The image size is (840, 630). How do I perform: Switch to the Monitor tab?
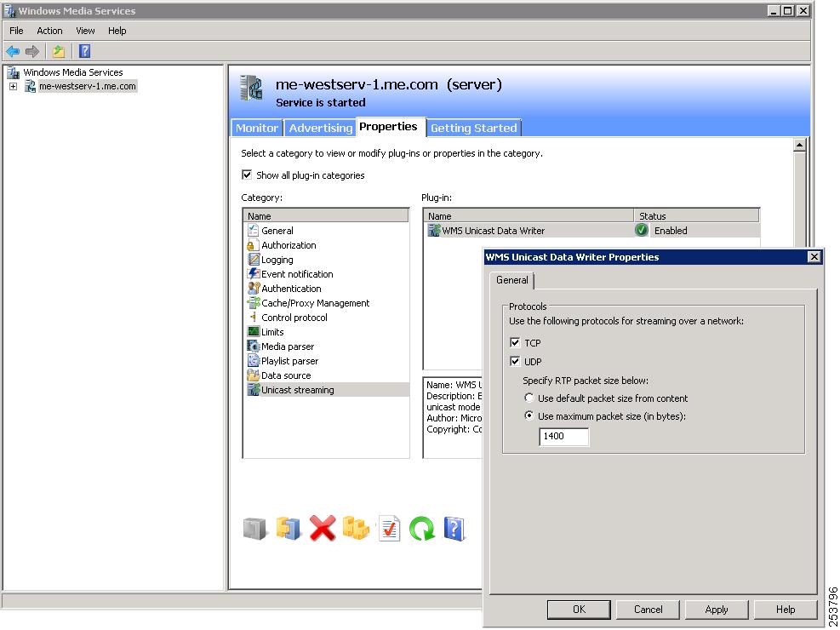pos(257,128)
